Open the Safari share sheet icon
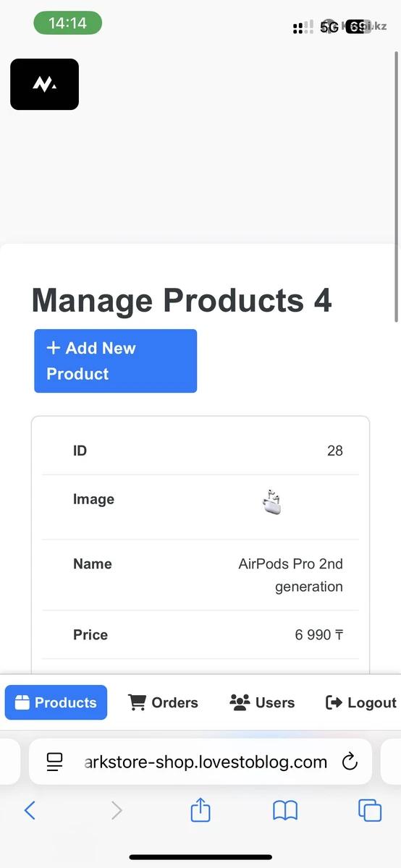401x868 pixels. point(200,809)
